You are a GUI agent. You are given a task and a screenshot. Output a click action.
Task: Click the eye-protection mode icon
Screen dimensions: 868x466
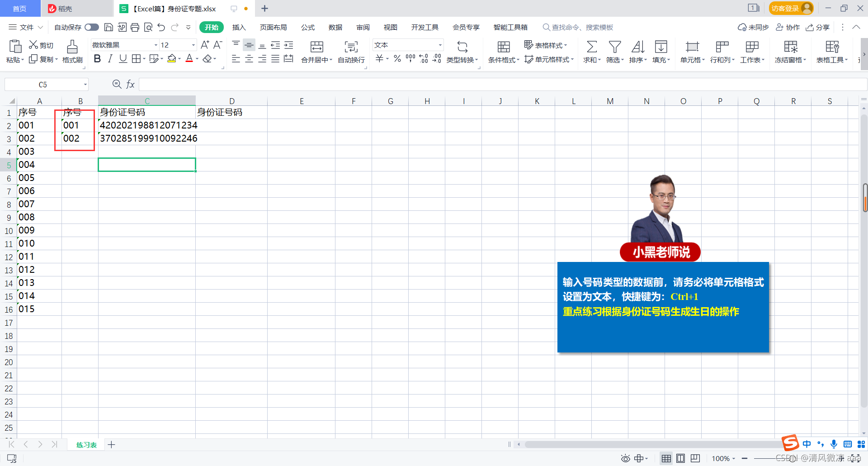coord(625,458)
